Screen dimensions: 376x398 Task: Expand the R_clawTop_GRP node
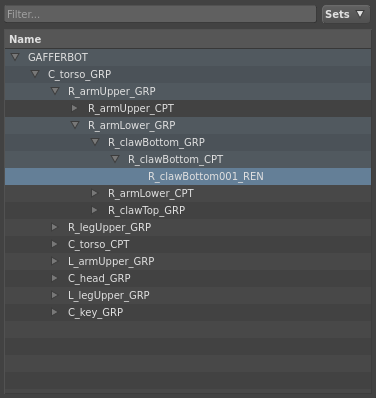95,210
